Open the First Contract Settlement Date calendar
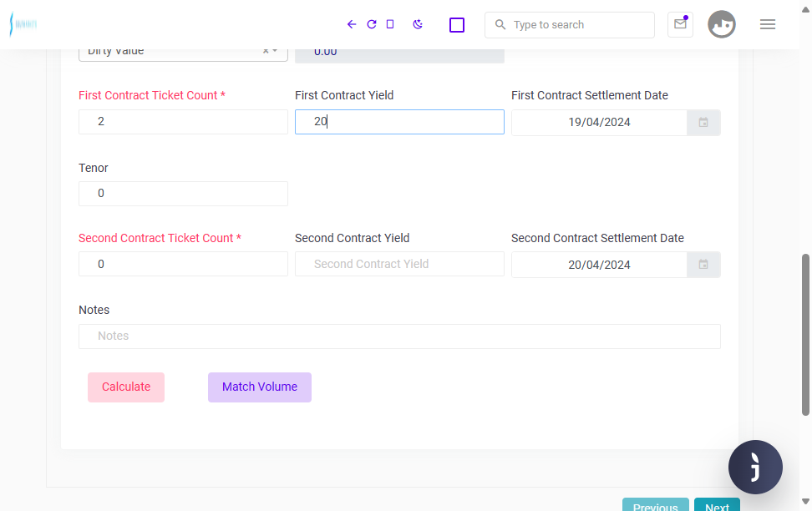The height and width of the screenshot is (511, 812). coord(703,123)
